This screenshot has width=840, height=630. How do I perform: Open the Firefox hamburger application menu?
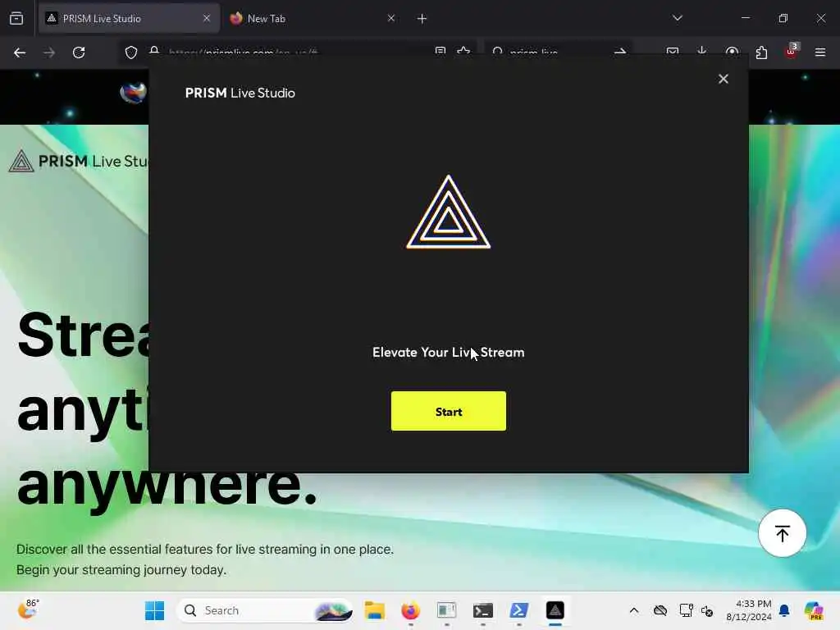point(820,52)
